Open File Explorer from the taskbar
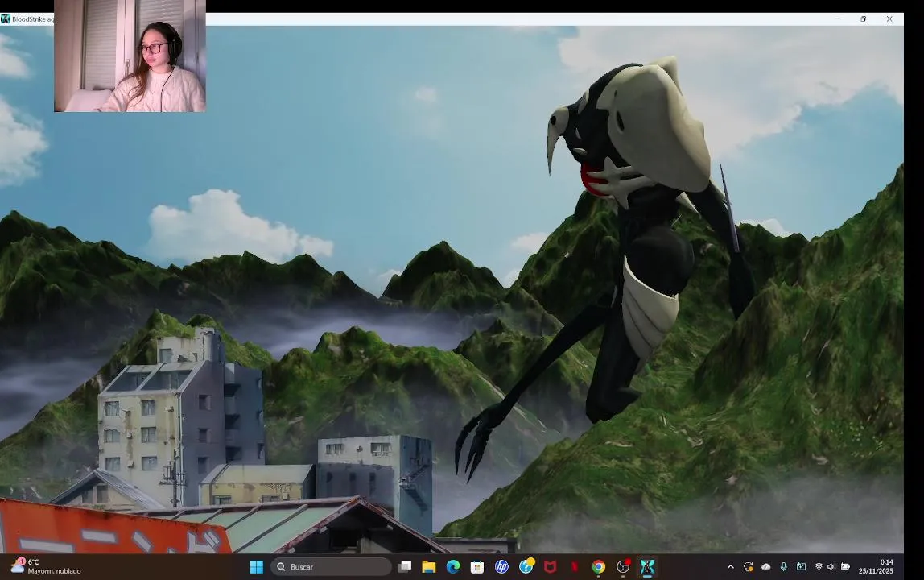The height and width of the screenshot is (580, 924). 428,567
